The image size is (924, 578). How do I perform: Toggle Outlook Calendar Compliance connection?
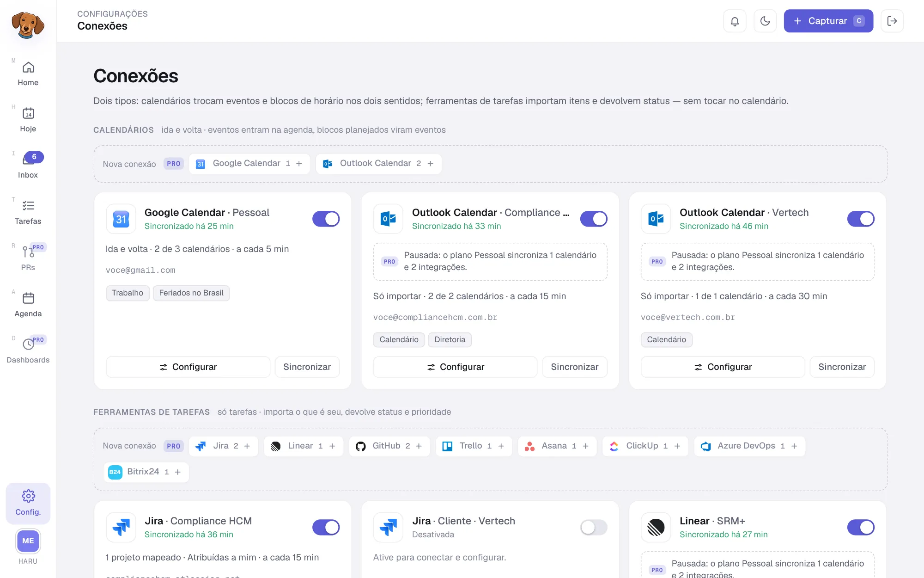594,219
